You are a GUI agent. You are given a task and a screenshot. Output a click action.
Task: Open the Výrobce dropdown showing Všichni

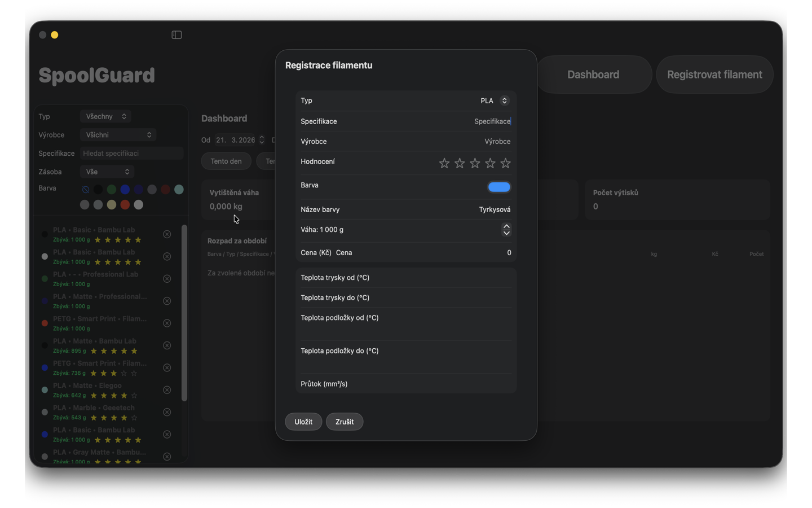[x=117, y=135]
